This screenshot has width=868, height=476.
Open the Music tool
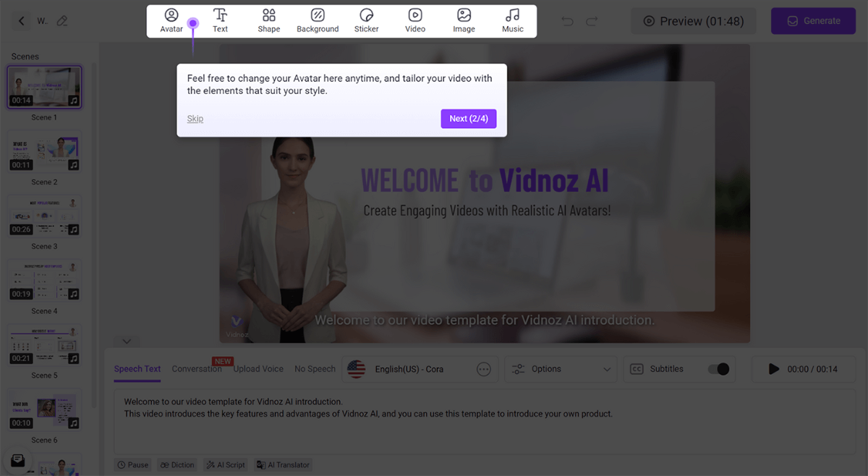513,21
